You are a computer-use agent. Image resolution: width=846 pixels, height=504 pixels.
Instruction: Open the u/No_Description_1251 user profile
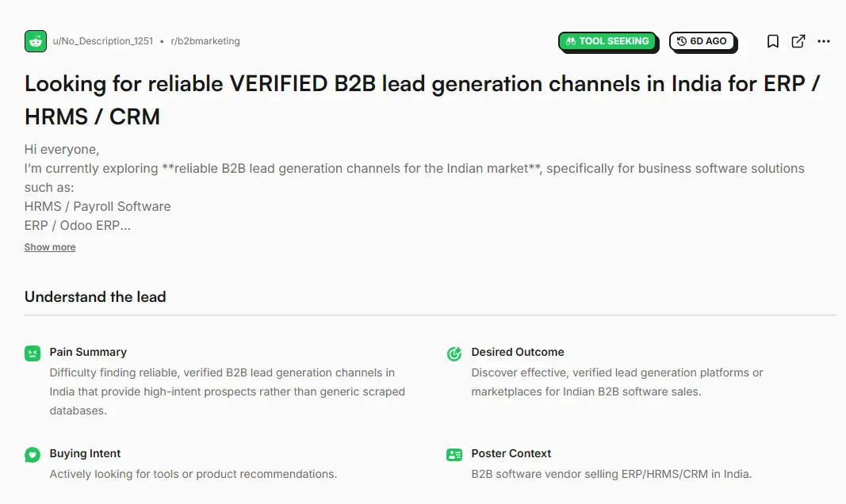point(102,41)
